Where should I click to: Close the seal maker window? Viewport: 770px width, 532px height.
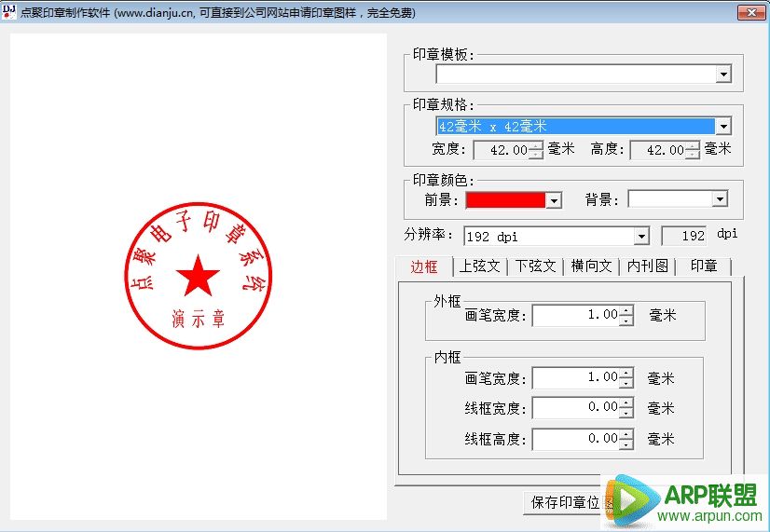[750, 12]
